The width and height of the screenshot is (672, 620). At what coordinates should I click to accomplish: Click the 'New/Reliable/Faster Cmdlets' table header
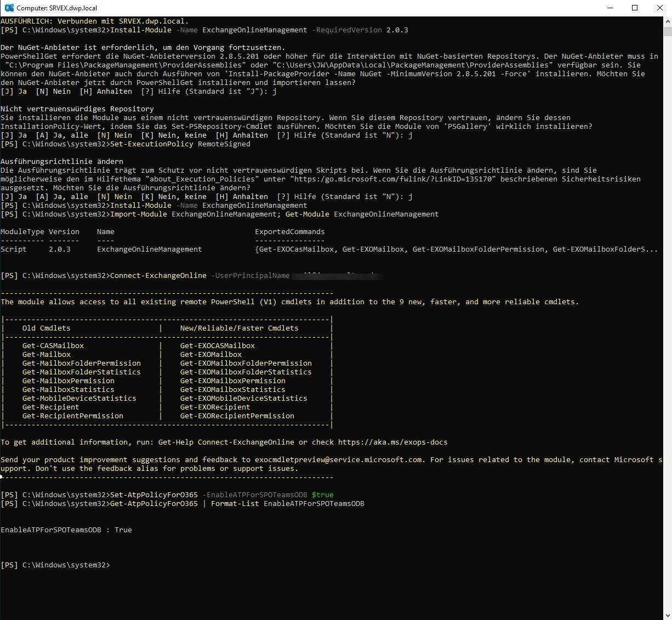click(x=239, y=328)
